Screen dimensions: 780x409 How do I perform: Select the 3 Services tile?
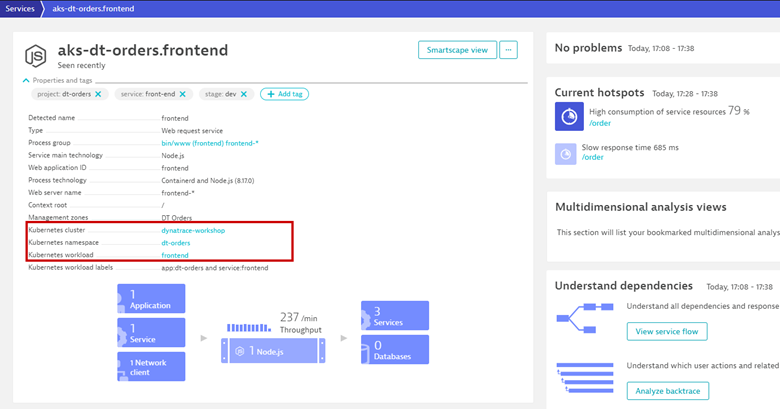click(395, 316)
